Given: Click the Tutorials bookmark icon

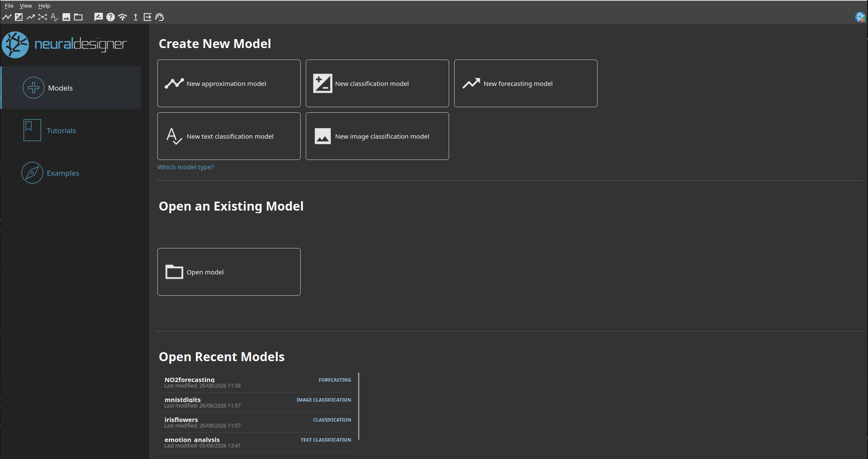Looking at the screenshot, I should [32, 130].
